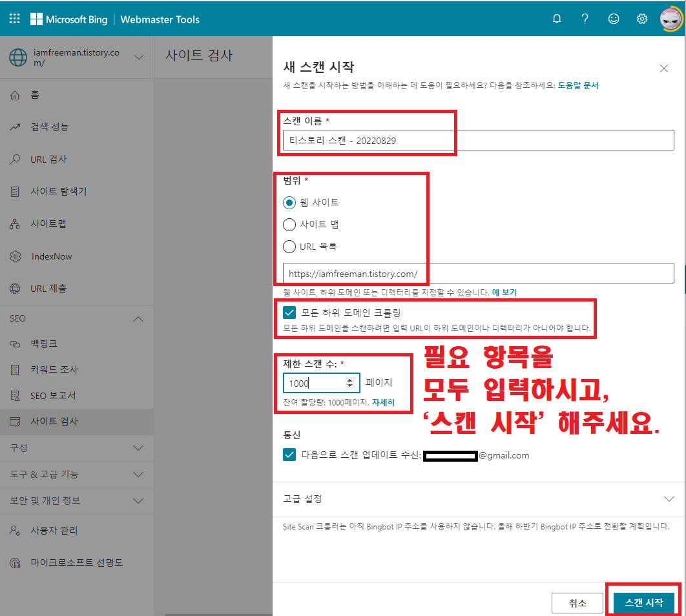Click the website URL input field
The height and width of the screenshot is (616, 686).
[x=478, y=274]
